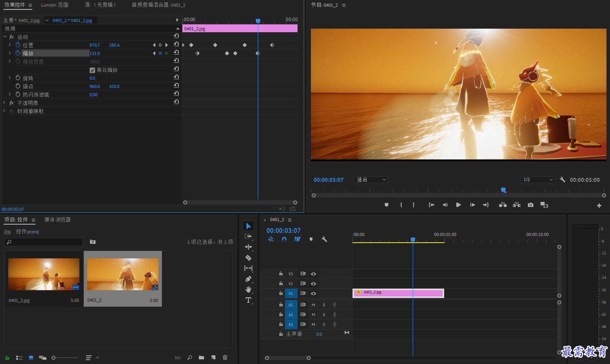Screen dimensions: 610x364
Task: Click the Mark In bracket button
Action: [401, 205]
